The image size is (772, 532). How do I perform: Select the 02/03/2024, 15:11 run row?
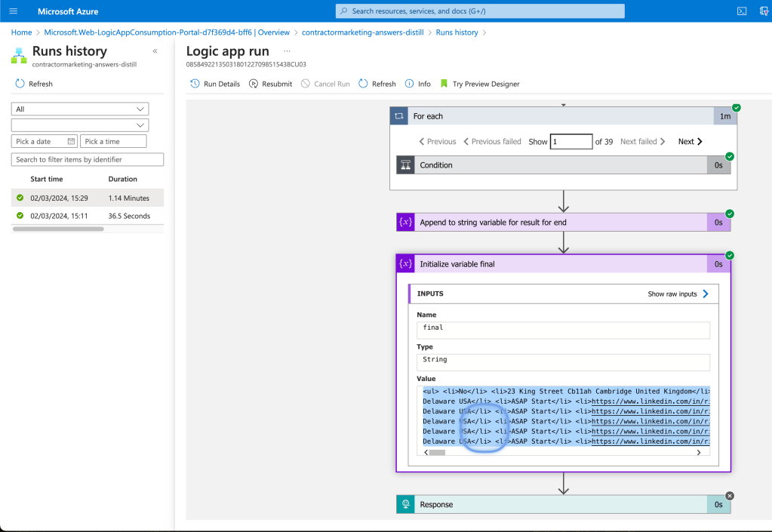87,216
